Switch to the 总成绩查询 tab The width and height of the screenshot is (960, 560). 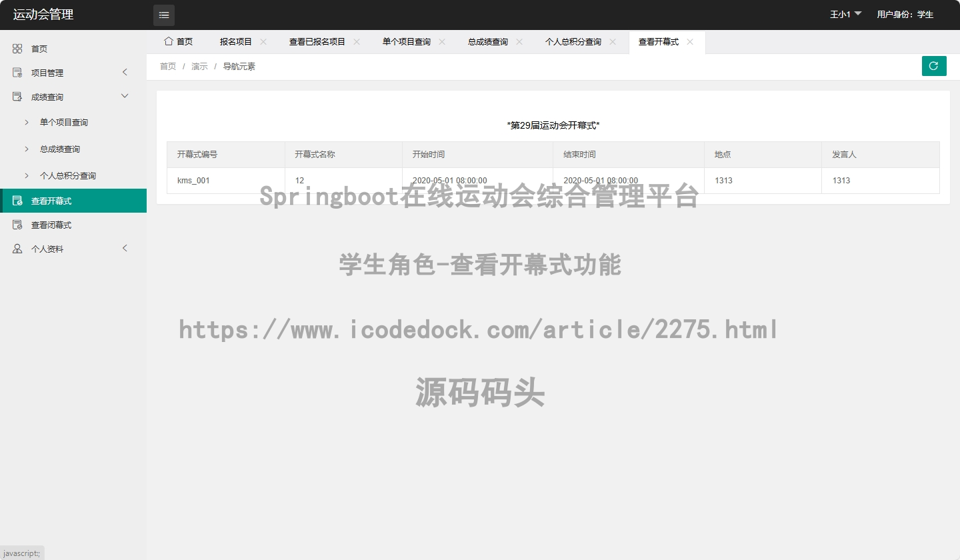tap(488, 42)
